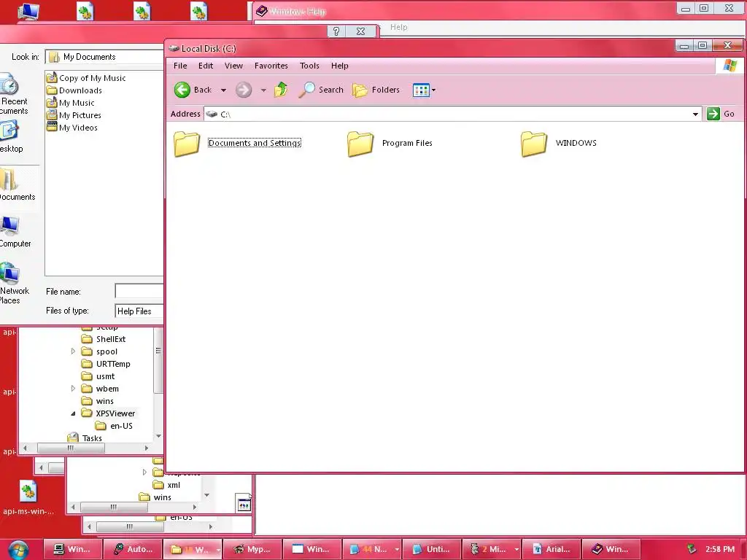Expand the Address bar dropdown

pos(695,114)
